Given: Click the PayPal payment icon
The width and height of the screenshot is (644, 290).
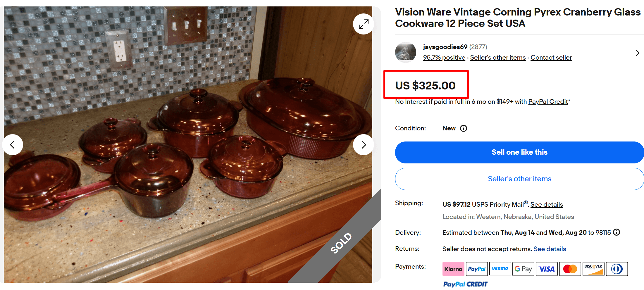Looking at the screenshot, I should coord(476,269).
